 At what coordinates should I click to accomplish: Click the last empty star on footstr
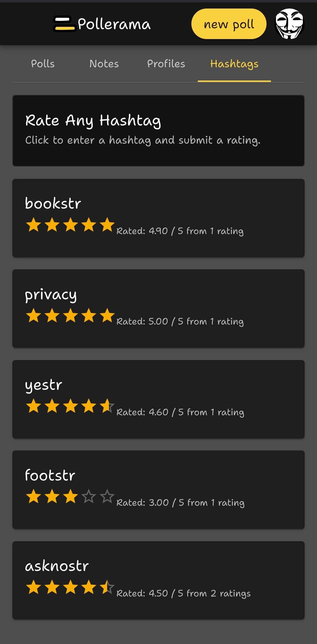click(107, 497)
